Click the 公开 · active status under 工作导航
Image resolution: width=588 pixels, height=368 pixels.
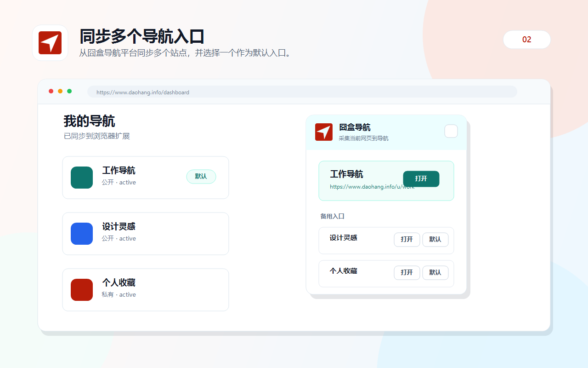(119, 182)
